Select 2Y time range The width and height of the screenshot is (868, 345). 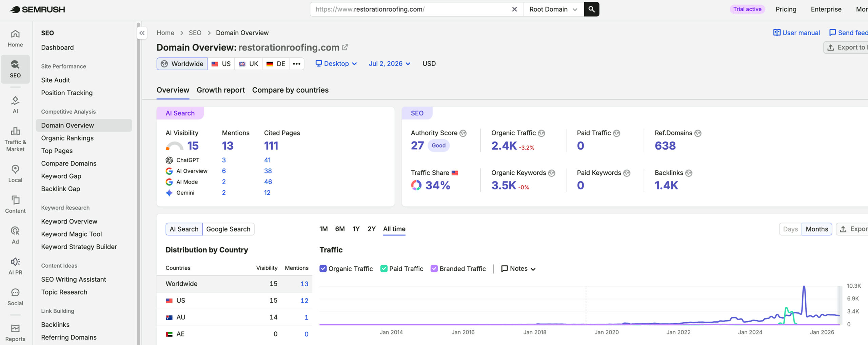tap(372, 229)
